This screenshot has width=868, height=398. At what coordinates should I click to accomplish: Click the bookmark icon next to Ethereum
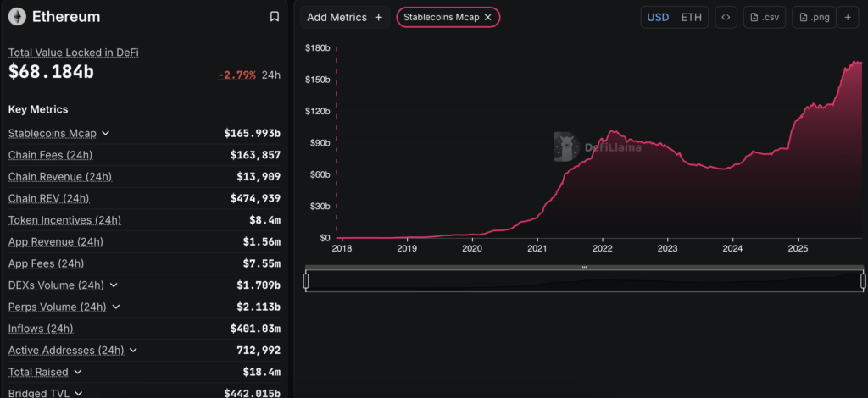point(274,17)
